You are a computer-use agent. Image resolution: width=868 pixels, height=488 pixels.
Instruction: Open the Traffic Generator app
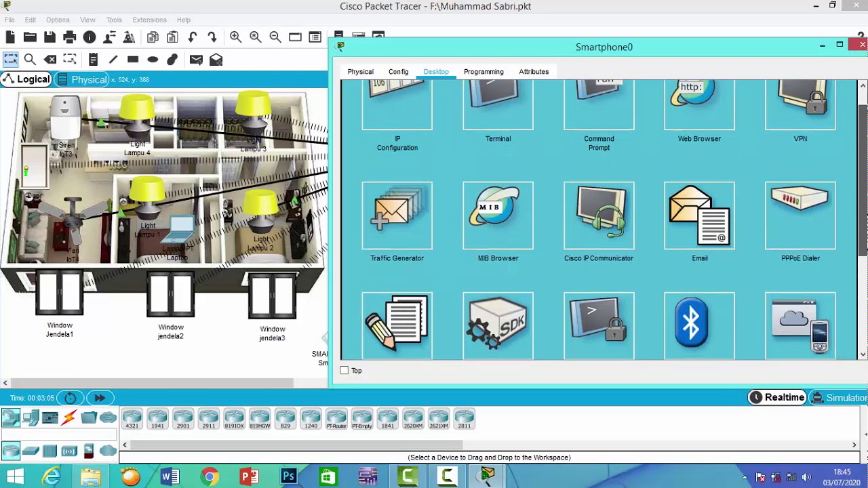tap(397, 216)
